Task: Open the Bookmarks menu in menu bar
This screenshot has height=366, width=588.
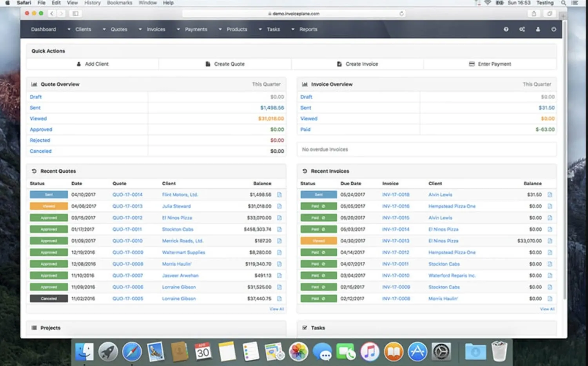Action: tap(120, 3)
